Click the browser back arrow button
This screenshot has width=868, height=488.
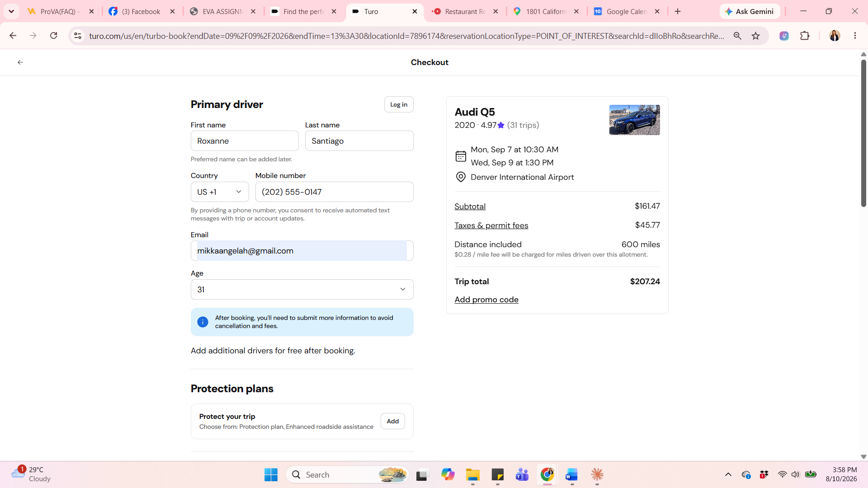tap(13, 36)
